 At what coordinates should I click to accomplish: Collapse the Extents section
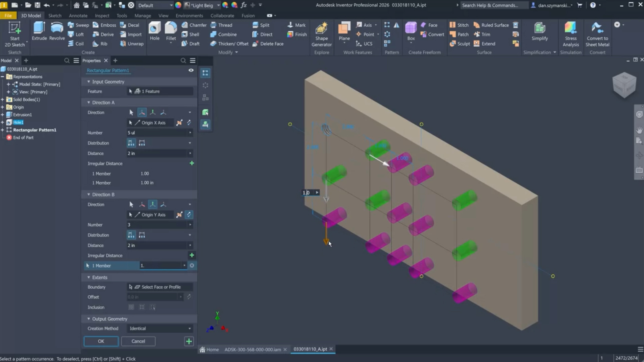pyautogui.click(x=89, y=277)
